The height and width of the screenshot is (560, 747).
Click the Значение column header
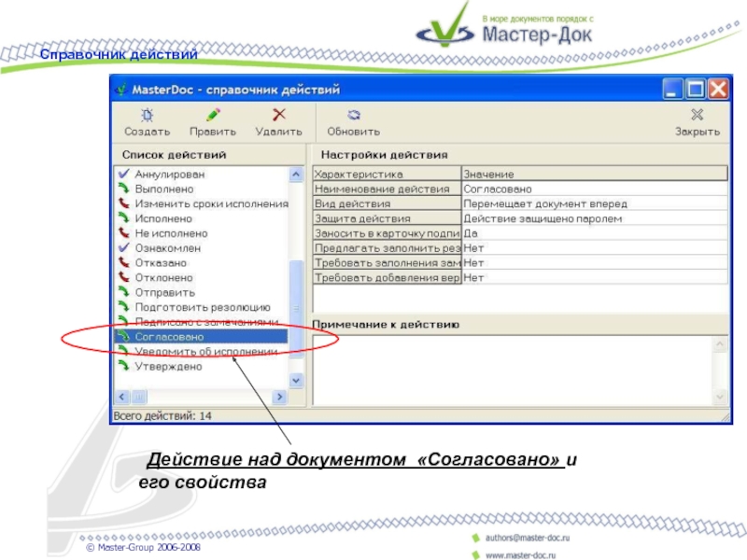point(595,174)
